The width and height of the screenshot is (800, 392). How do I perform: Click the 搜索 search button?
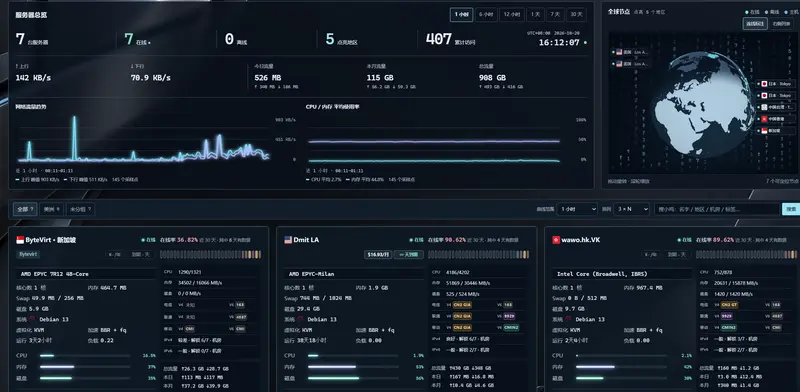pos(791,209)
